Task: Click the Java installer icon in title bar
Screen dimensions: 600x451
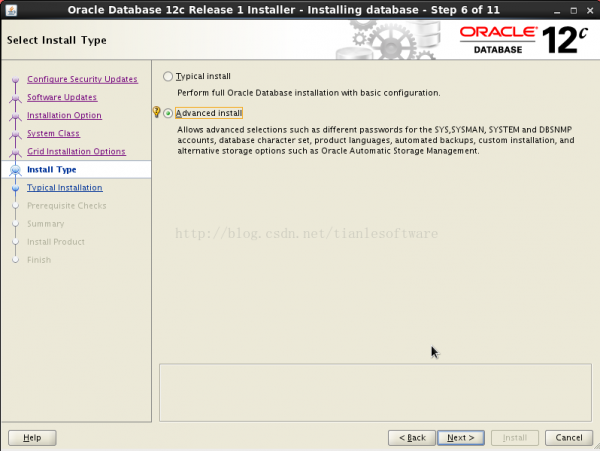Action: [11, 10]
